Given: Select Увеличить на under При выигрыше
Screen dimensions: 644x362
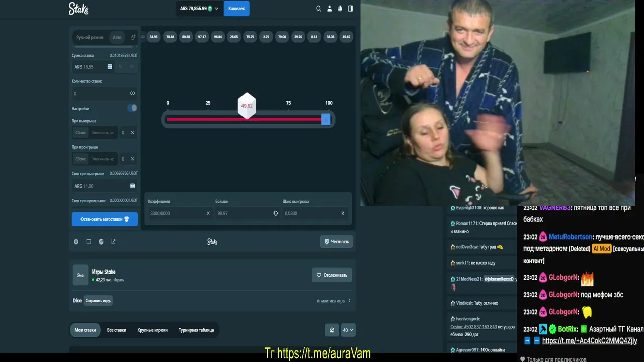Looking at the screenshot, I should click(x=103, y=133).
